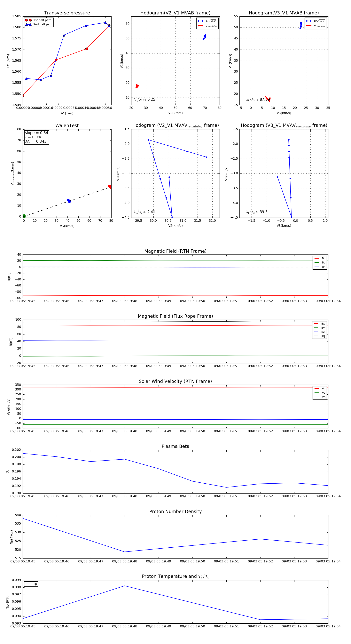This screenshot has width=351, height=644.
Task: Click 'Hodogram(V2_V1 MVAB frame)' title
Action: pos(175,13)
